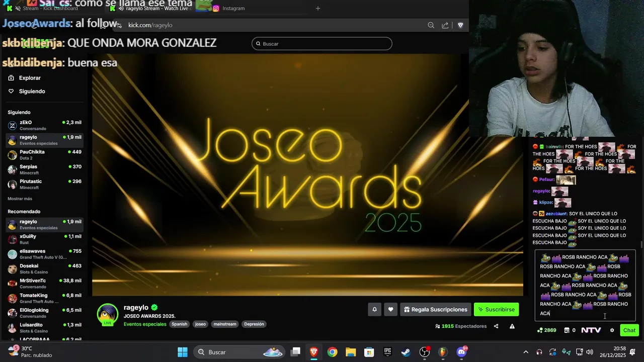644x362 pixels.
Task: Open chat settings gear icon
Action: [612, 330]
